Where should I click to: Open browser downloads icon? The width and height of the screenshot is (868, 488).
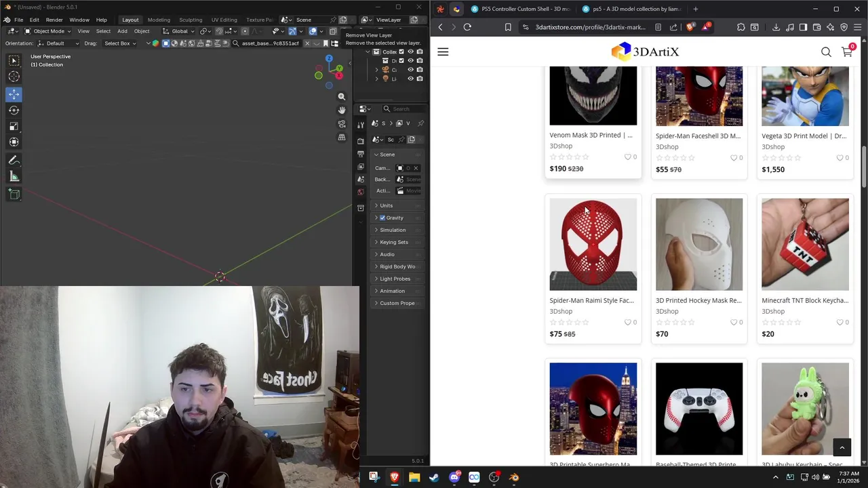[776, 27]
